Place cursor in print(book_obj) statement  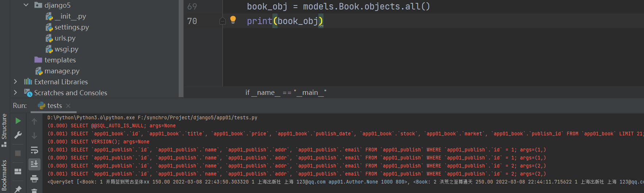pyautogui.click(x=285, y=21)
